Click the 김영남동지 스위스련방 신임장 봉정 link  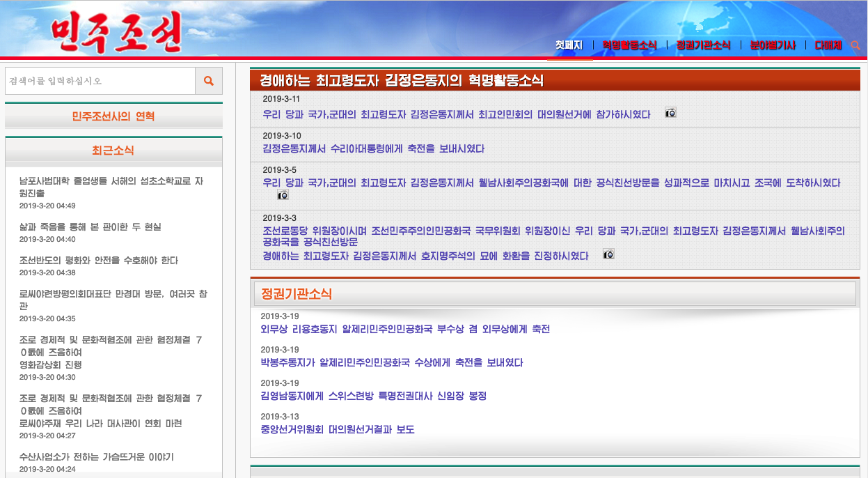373,396
